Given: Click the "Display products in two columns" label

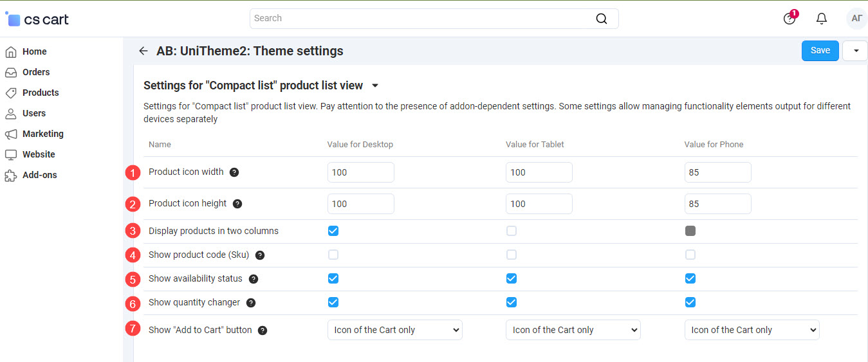Looking at the screenshot, I should tap(214, 231).
